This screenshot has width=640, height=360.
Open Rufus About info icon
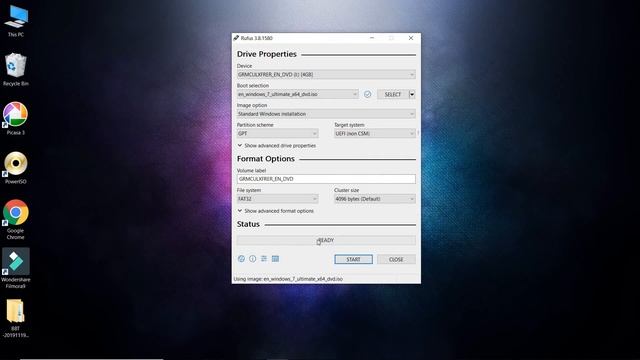(253, 259)
